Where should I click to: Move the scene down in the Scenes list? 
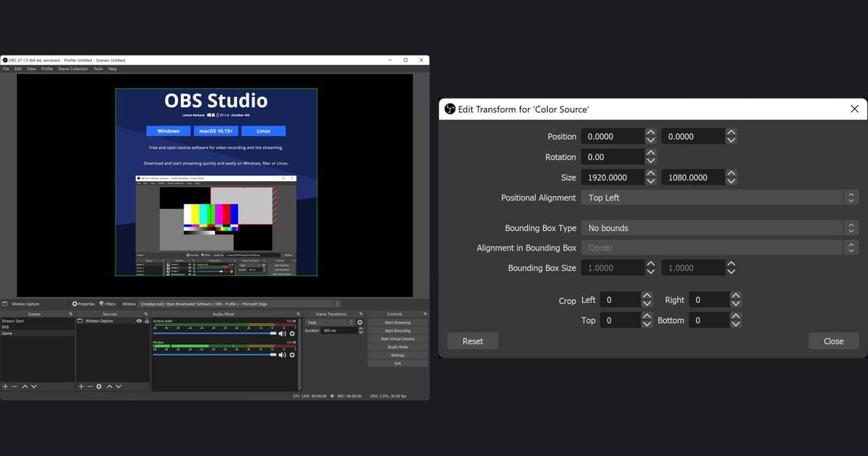(34, 387)
